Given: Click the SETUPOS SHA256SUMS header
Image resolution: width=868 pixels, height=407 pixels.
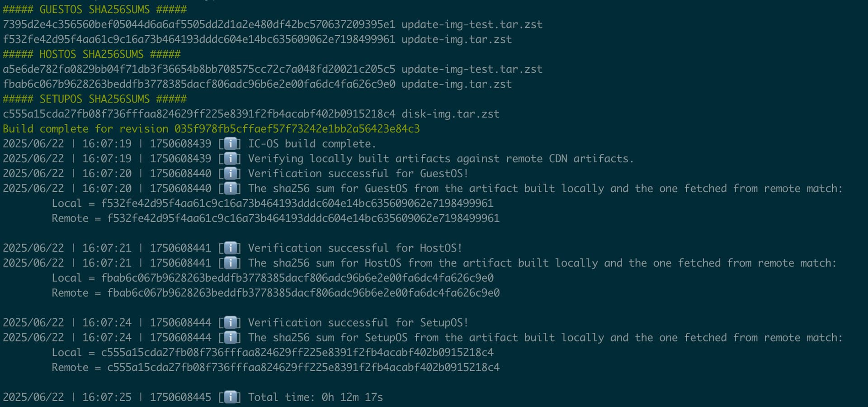Looking at the screenshot, I should coord(94,99).
